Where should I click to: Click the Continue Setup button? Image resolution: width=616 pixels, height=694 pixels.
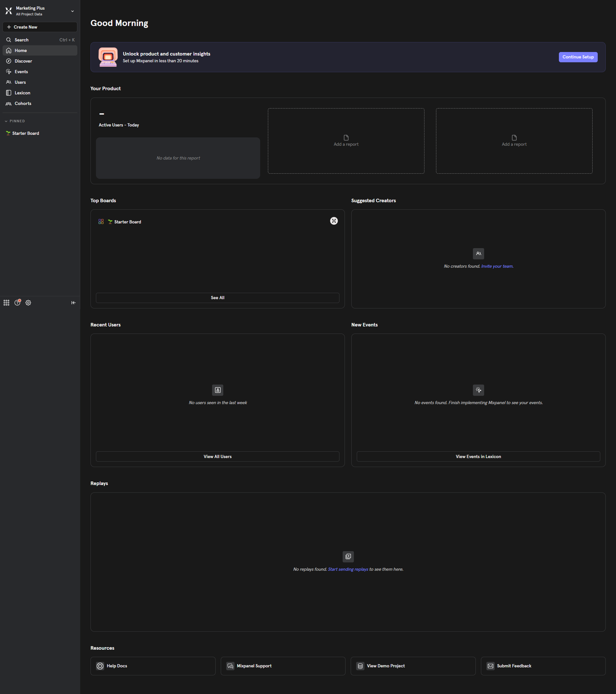coord(577,57)
